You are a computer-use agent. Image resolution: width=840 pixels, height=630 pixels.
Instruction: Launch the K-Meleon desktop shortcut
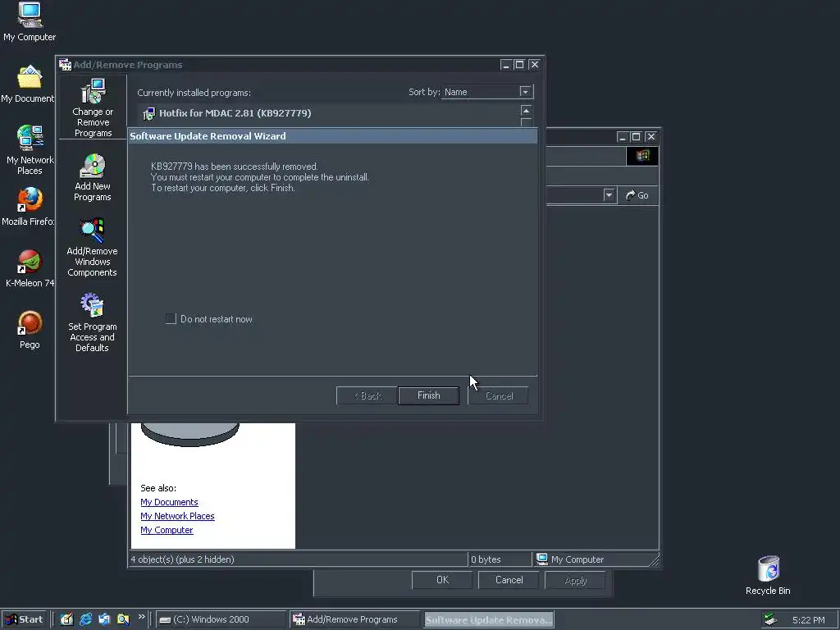[30, 268]
